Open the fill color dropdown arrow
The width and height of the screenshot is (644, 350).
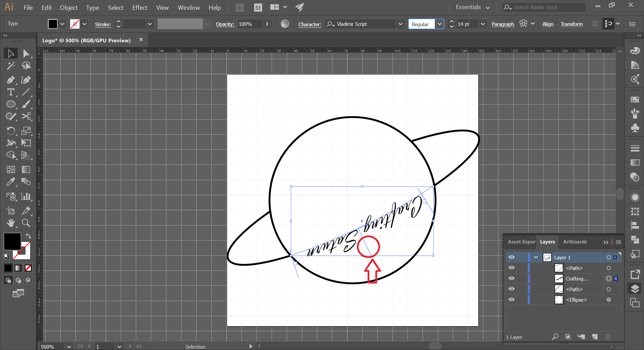click(62, 24)
